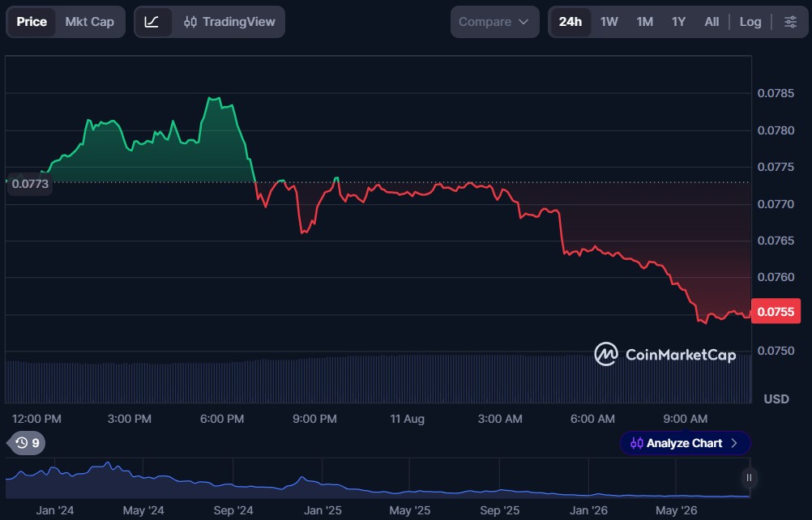Screen dimensions: 812x520
Task: Toggle the Log scale option
Action: pos(750,22)
